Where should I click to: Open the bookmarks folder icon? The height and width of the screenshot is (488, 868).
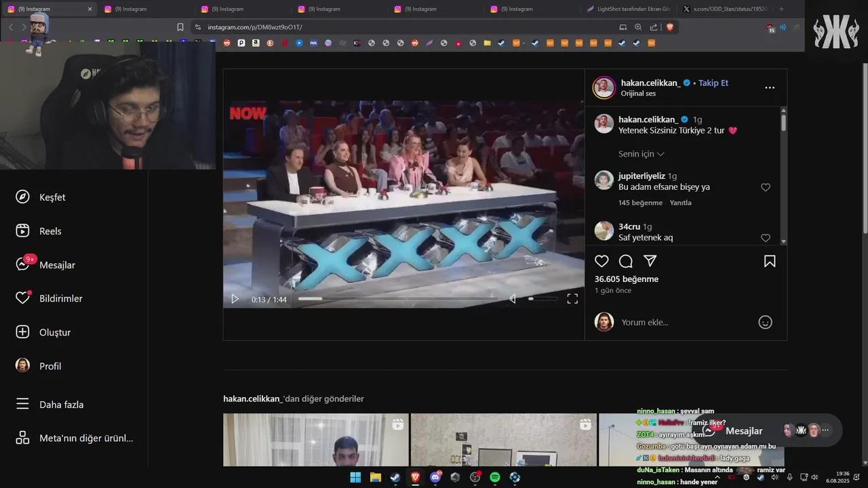point(487,43)
